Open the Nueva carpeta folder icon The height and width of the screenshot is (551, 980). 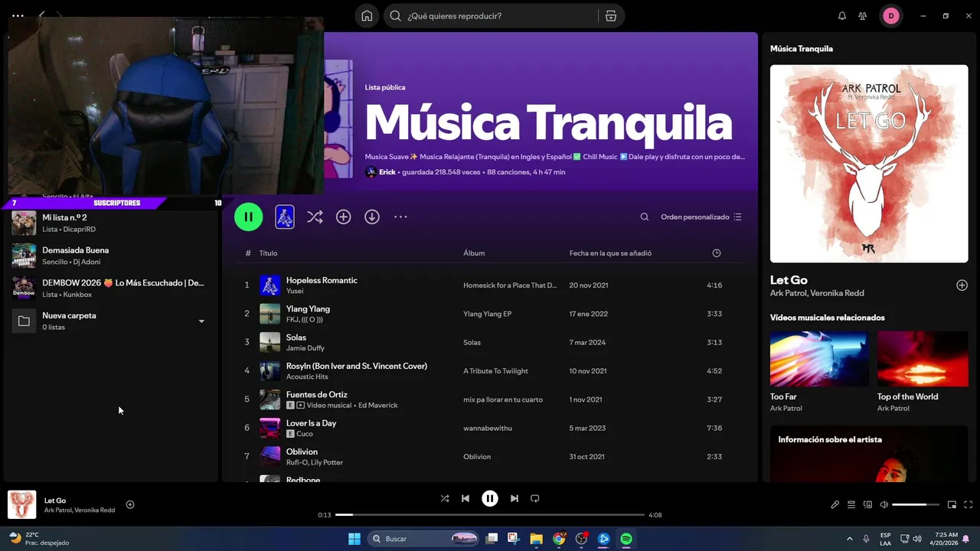click(24, 321)
